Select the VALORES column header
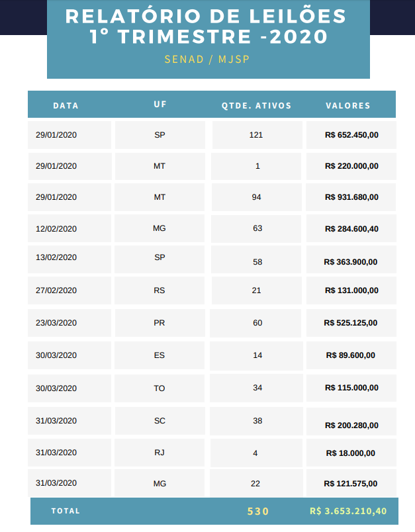 point(348,105)
